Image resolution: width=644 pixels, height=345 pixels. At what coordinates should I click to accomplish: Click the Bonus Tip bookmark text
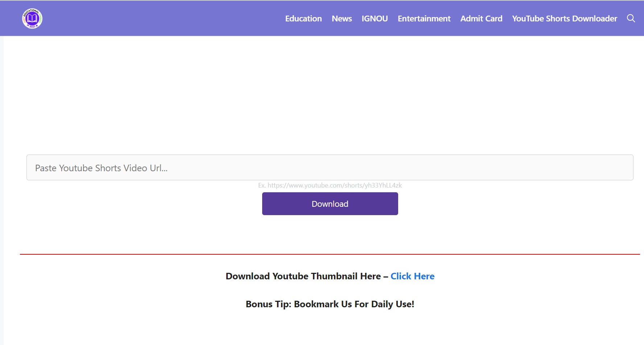[330, 304]
